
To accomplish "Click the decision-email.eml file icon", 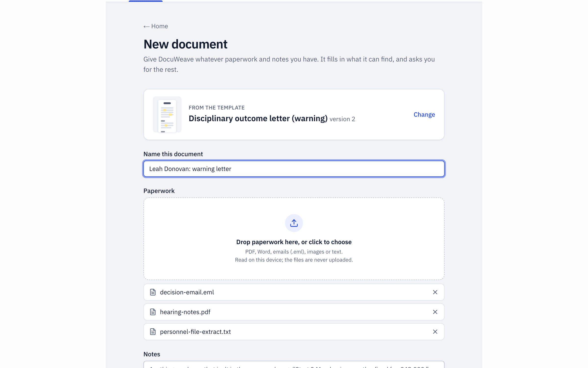I will pyautogui.click(x=153, y=292).
